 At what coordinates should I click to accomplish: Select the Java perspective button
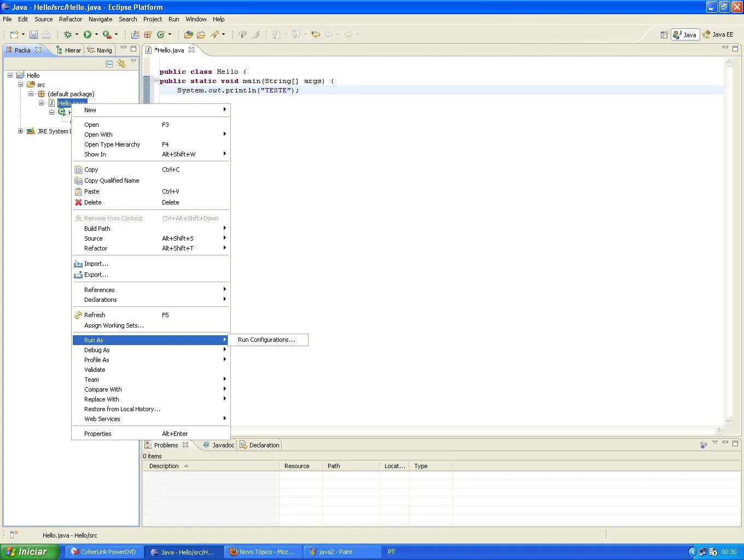click(x=685, y=34)
